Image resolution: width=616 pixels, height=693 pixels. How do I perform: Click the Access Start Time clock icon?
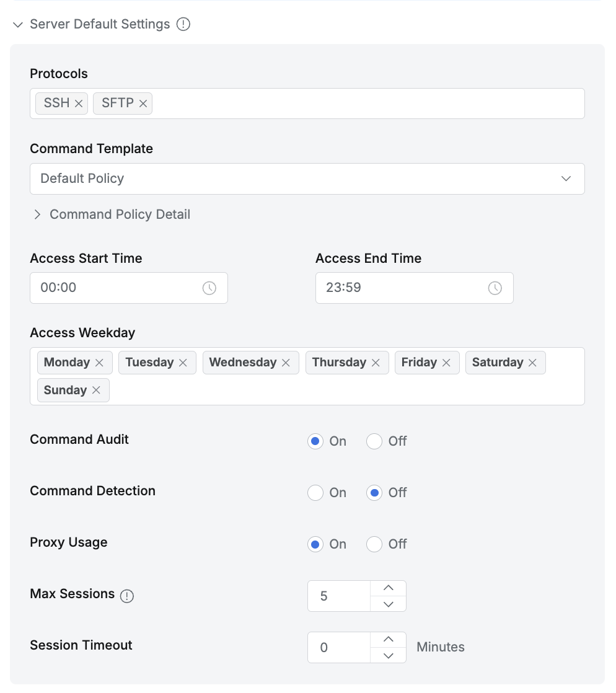(209, 288)
